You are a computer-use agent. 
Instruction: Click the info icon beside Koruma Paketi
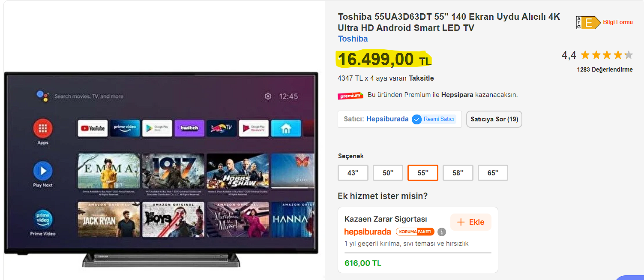442,232
